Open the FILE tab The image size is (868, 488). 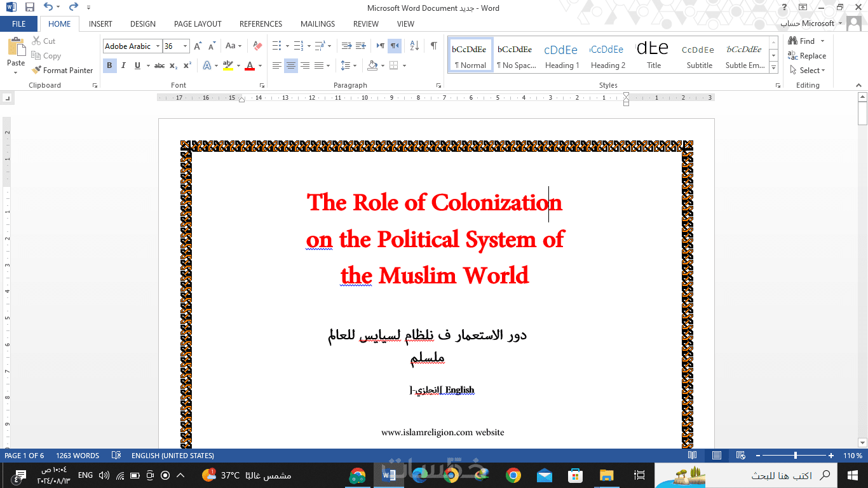point(19,24)
